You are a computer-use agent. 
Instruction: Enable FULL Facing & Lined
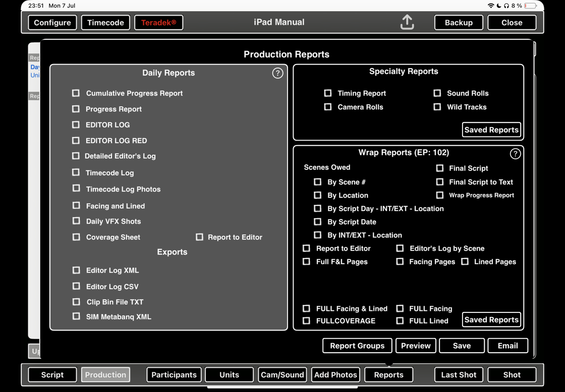[x=306, y=308]
